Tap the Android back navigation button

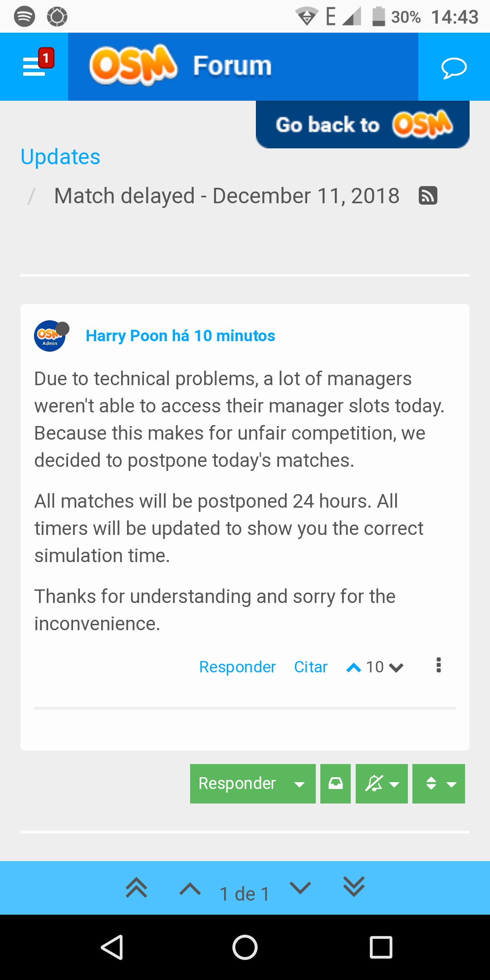(x=112, y=947)
